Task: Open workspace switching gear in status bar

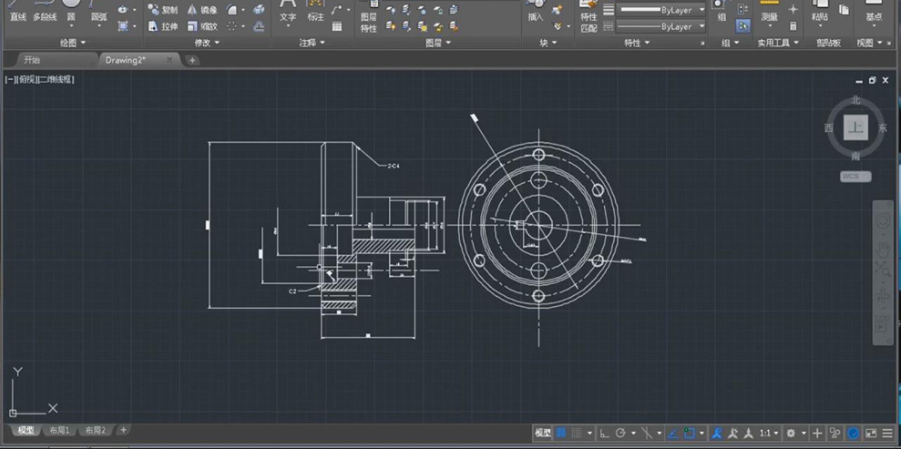Action: tap(791, 433)
